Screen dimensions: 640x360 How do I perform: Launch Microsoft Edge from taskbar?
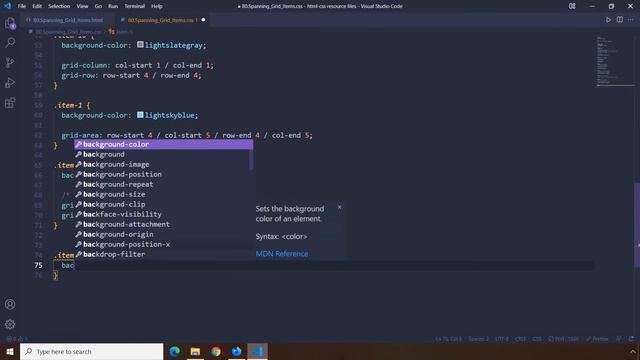click(x=175, y=351)
